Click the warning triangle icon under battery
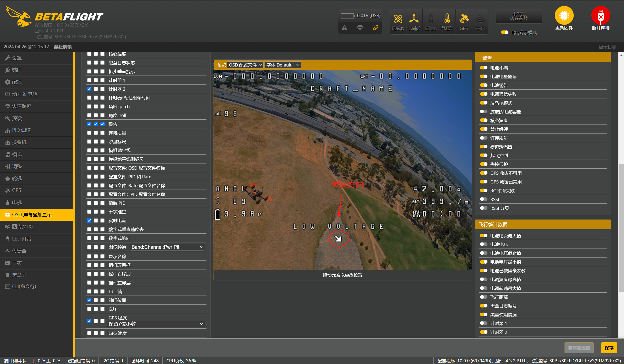Screen dimensions: 624x364 pos(344,28)
